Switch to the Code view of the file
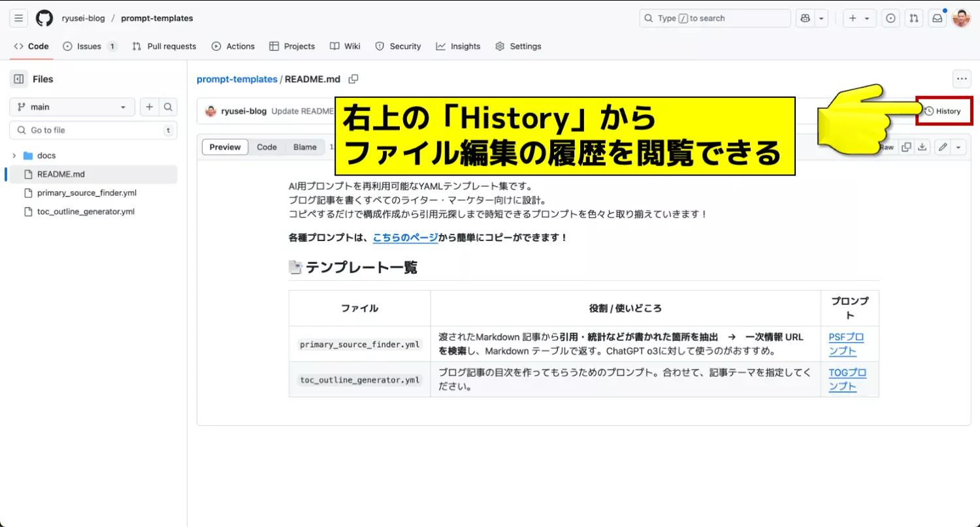The height and width of the screenshot is (527, 980). pos(267,147)
